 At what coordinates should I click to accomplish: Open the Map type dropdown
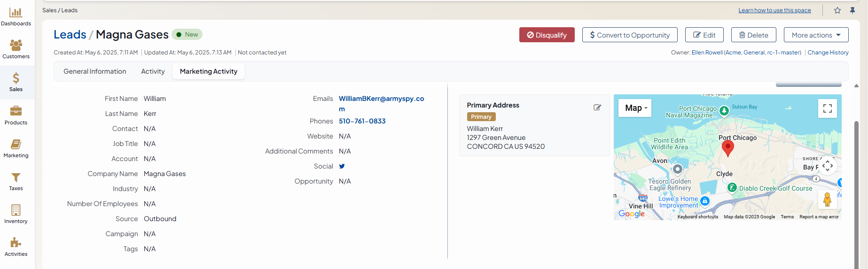click(x=635, y=108)
